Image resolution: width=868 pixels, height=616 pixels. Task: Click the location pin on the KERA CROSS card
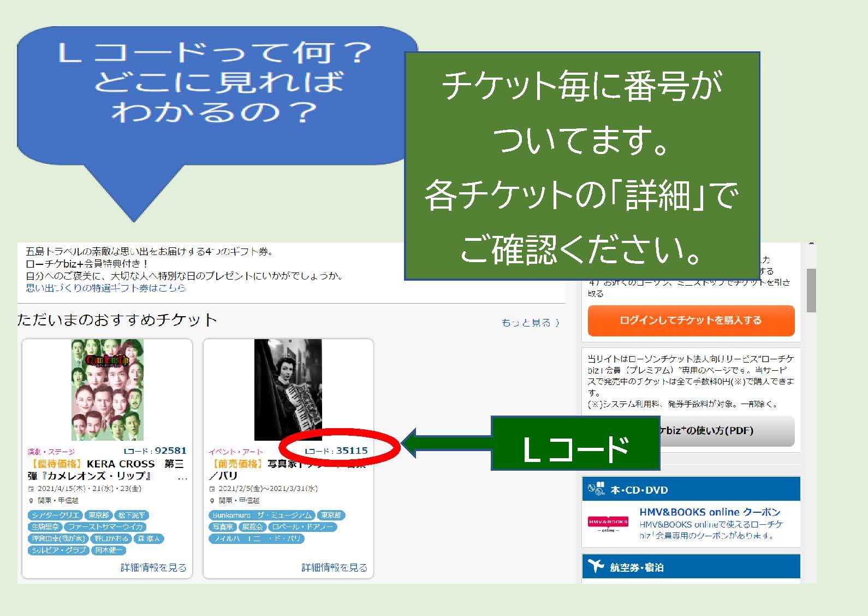tap(31, 500)
